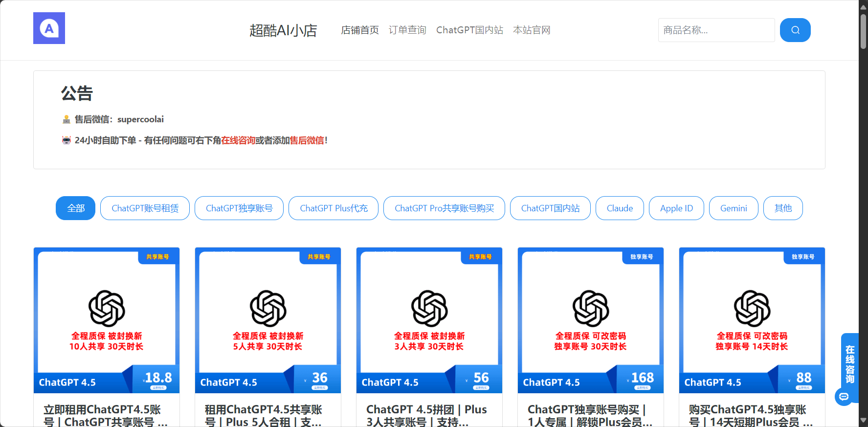Filter products by Apple ID category
The image size is (868, 427).
(x=676, y=208)
